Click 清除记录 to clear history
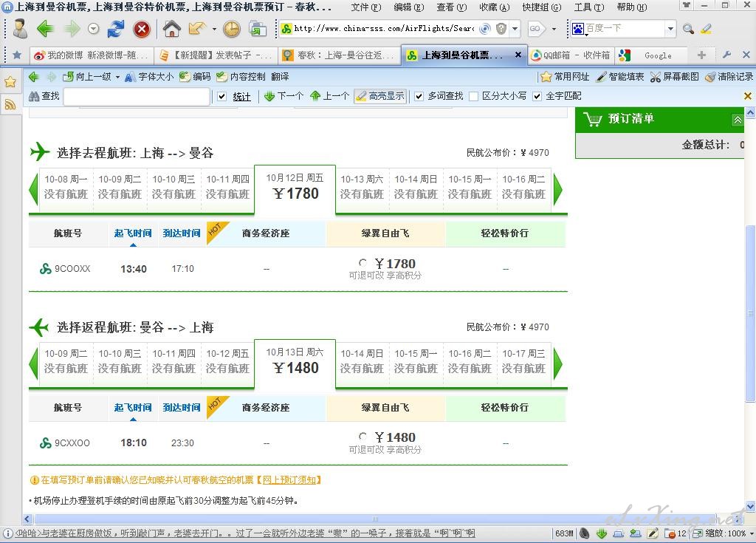This screenshot has width=756, height=543. coord(729,77)
